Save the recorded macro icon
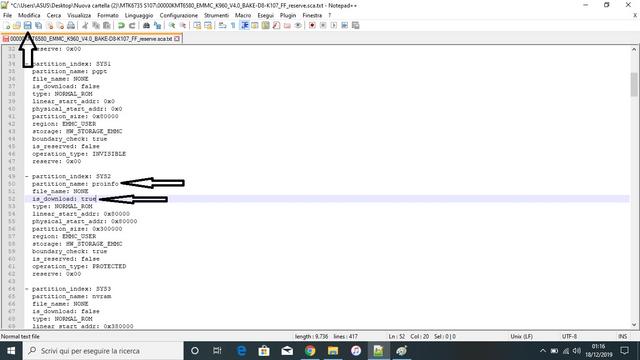Screen dimensions: 640x360 click(x=356, y=25)
